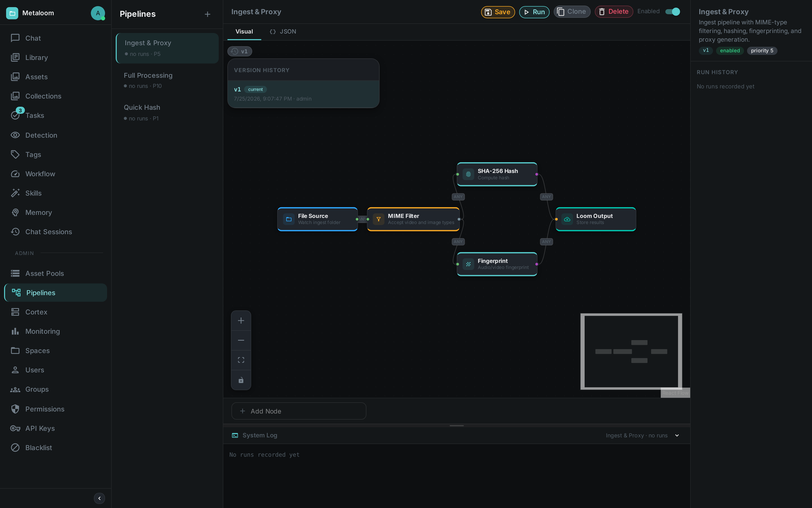Viewport: 812px width, 508px height.
Task: Open the Skills page
Action: 55,193
